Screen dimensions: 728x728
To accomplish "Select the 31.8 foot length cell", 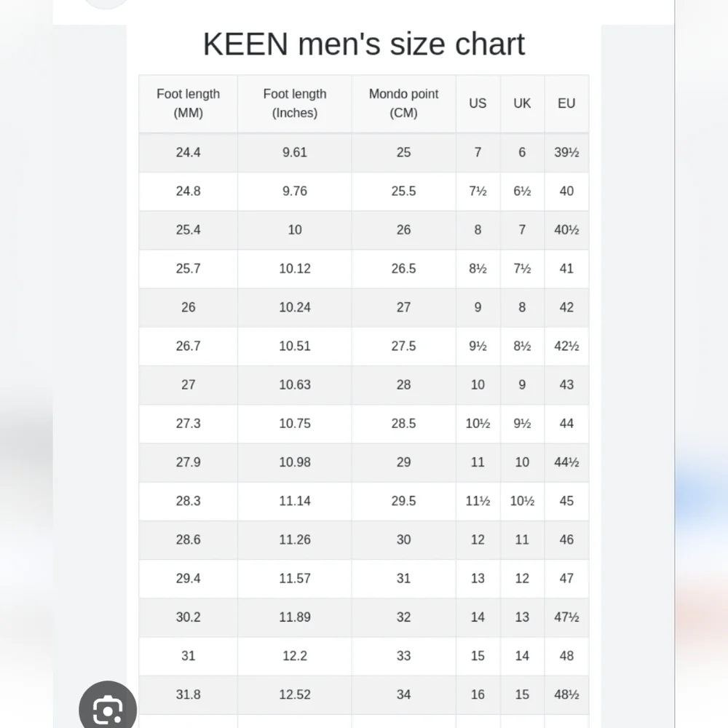I will [188, 695].
